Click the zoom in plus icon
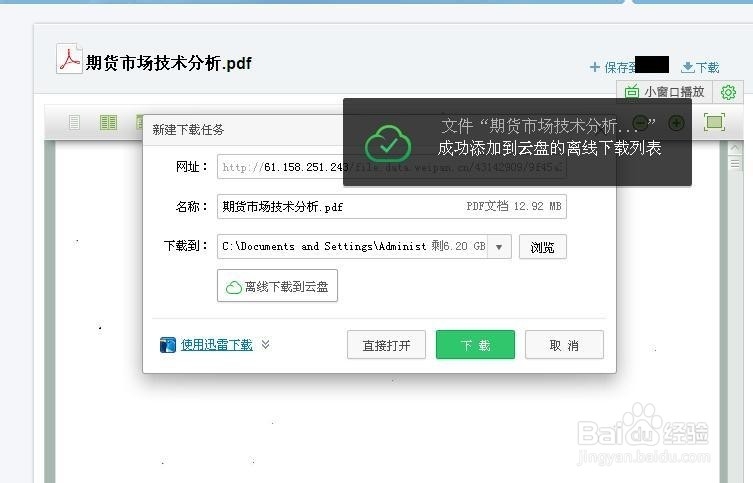 click(676, 123)
